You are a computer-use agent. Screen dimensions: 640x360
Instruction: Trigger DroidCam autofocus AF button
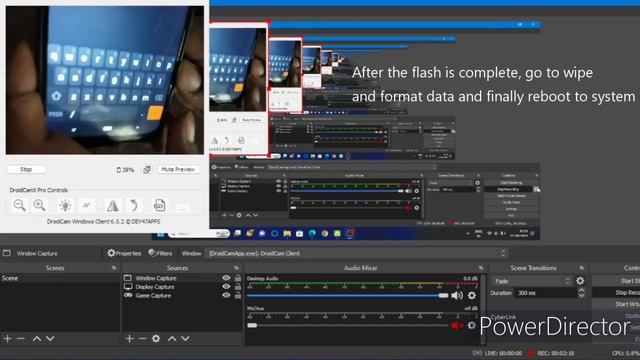click(x=87, y=205)
